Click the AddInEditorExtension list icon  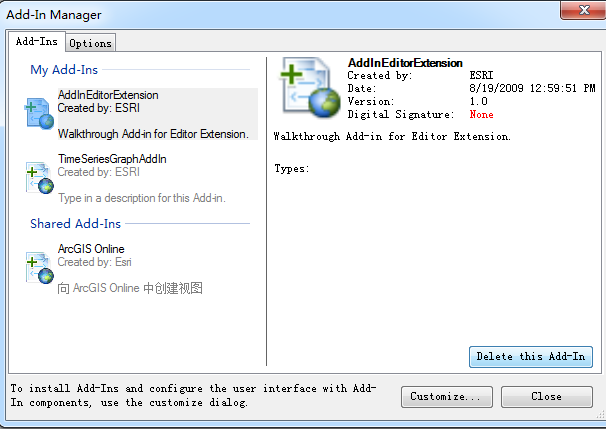coord(39,114)
